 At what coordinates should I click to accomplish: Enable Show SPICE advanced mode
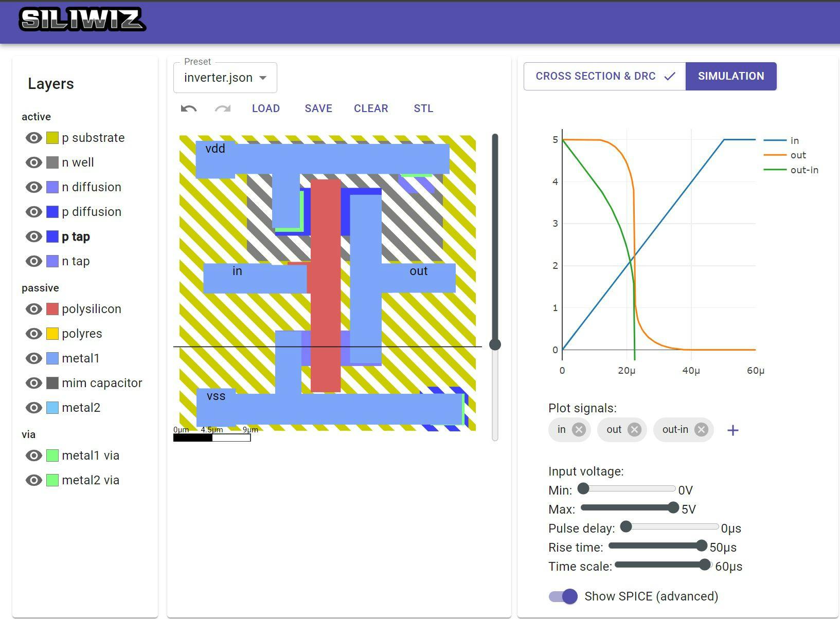563,596
